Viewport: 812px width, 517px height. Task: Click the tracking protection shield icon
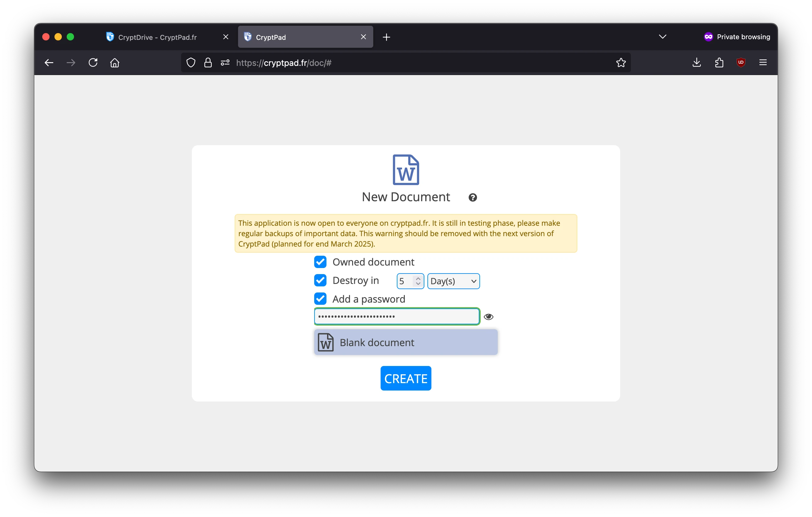(x=191, y=62)
